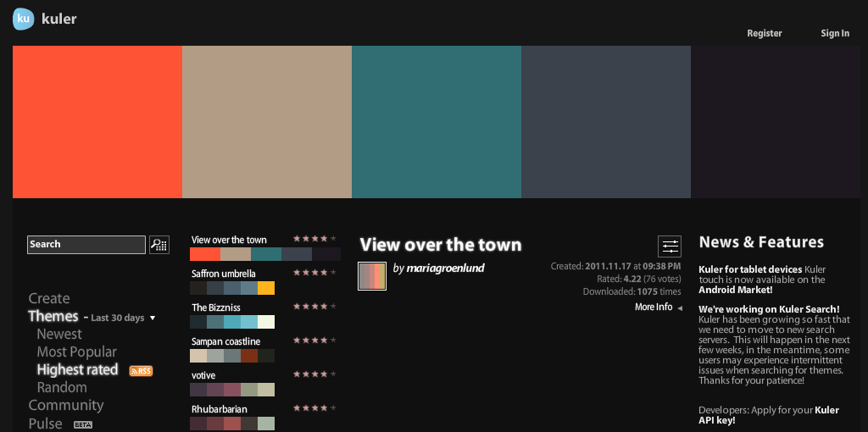Select Highest rated themes
The width and height of the screenshot is (868, 432).
pyautogui.click(x=77, y=369)
